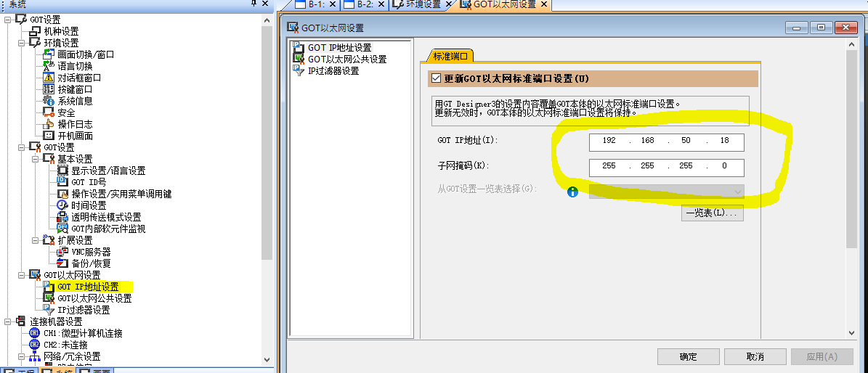This screenshot has height=373, width=868.
Task: Collapse the 环境设置 tree node
Action: pos(21,43)
